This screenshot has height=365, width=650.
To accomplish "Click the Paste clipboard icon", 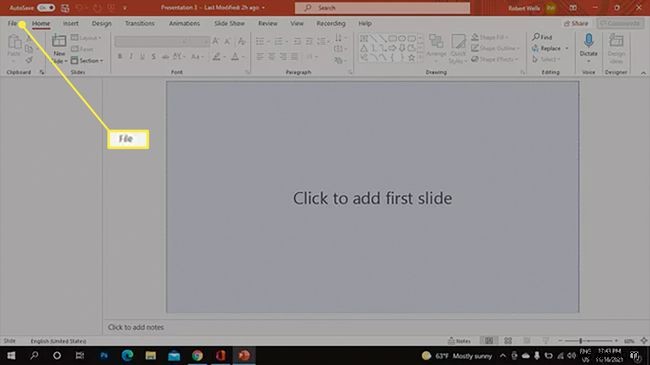I will (14, 42).
